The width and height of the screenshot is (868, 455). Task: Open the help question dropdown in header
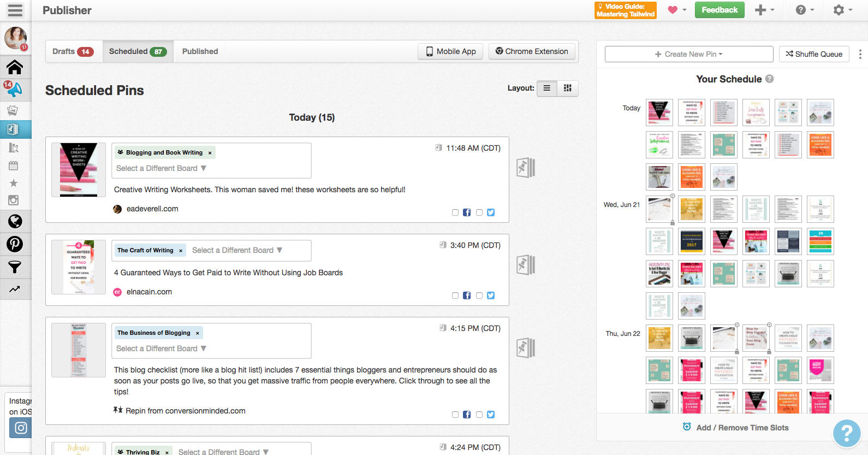[805, 10]
